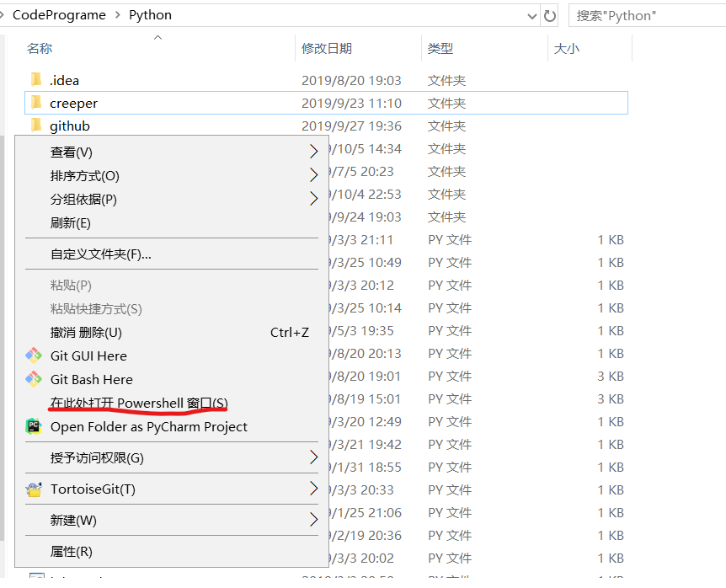Image resolution: width=726 pixels, height=588 pixels.
Task: Expand the 分组依据(P) submenu arrow
Action: pyautogui.click(x=313, y=199)
